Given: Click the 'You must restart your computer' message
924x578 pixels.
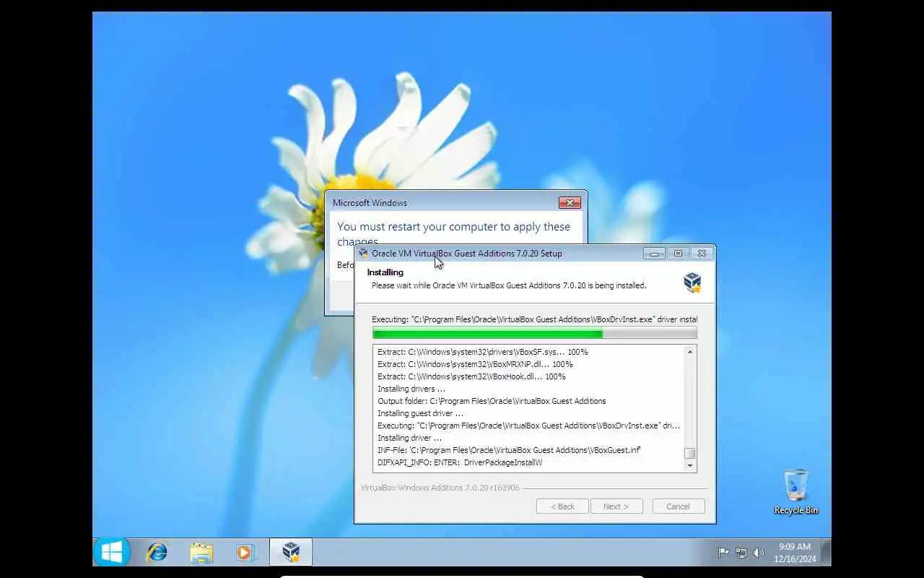Looking at the screenshot, I should [453, 233].
